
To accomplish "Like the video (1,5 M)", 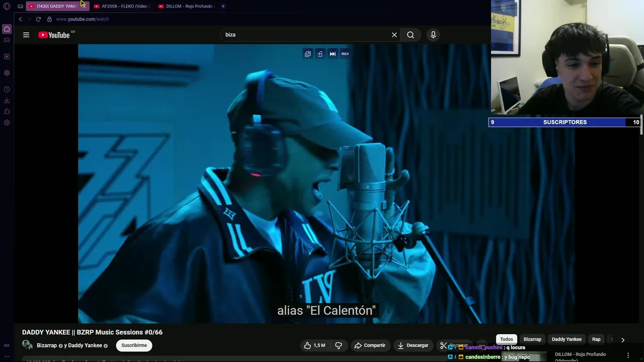I will pyautogui.click(x=314, y=345).
